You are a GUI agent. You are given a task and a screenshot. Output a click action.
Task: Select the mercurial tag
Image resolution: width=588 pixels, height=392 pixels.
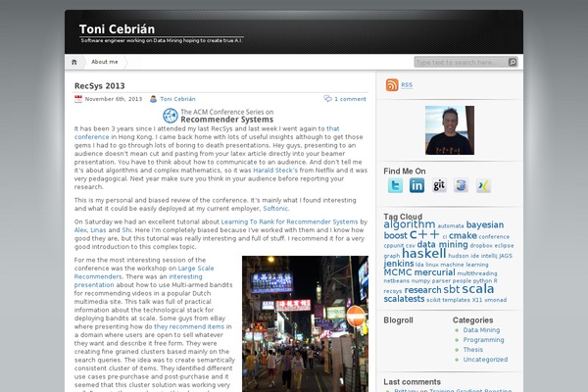coord(434,272)
